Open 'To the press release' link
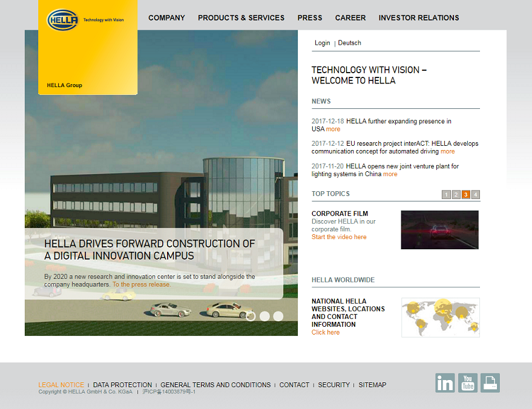The height and width of the screenshot is (409, 532). pyautogui.click(x=141, y=284)
